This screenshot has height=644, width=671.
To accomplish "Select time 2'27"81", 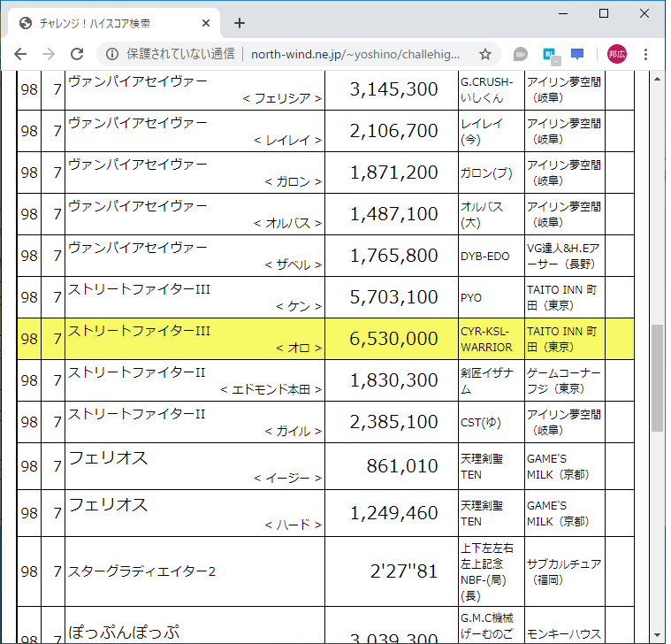I will pyautogui.click(x=404, y=571).
